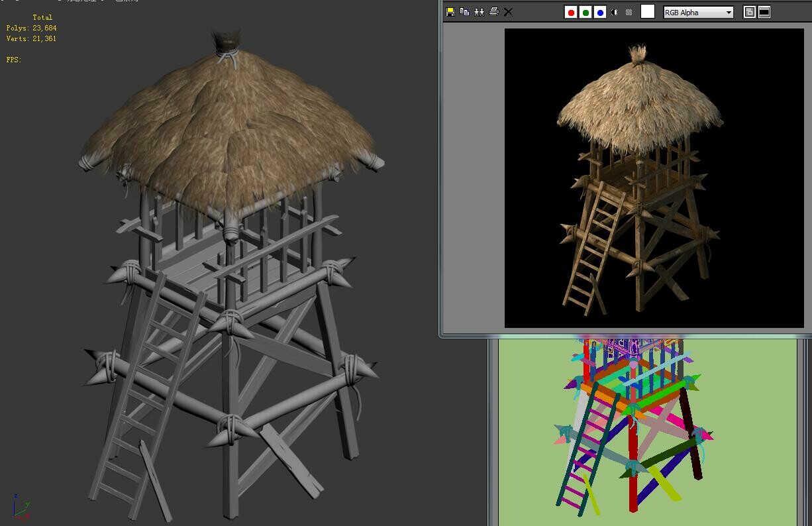
Task: Click the background color swatch on the toolbar
Action: pyautogui.click(x=647, y=11)
